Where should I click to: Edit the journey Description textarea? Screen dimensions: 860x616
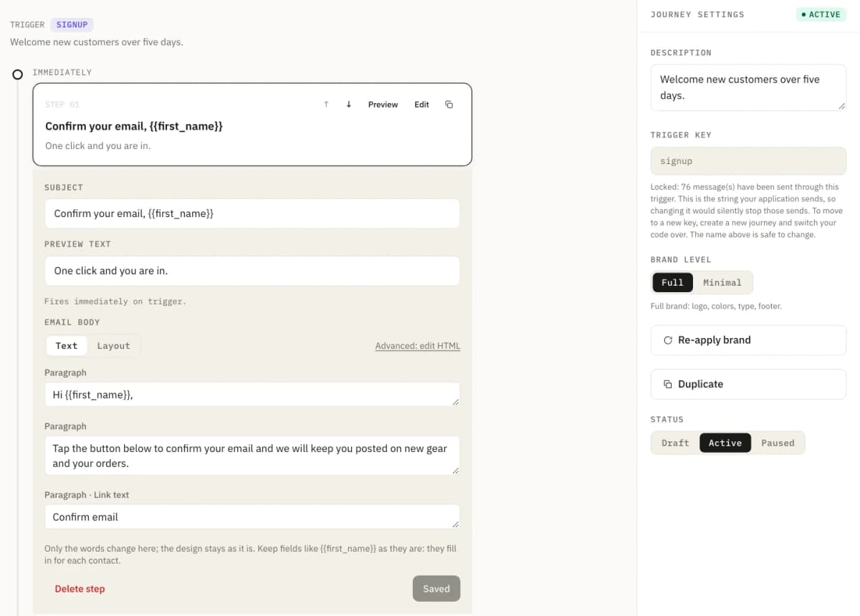point(748,87)
